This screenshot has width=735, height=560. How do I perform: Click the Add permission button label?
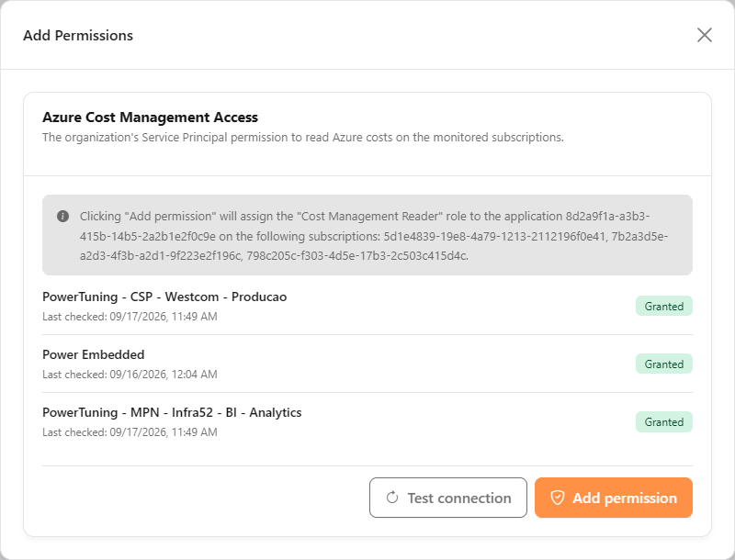pyautogui.click(x=625, y=498)
